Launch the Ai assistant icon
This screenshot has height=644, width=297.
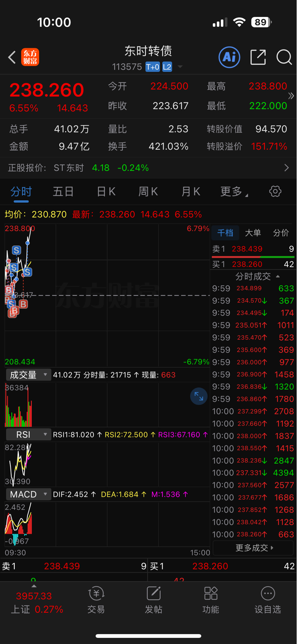(229, 57)
